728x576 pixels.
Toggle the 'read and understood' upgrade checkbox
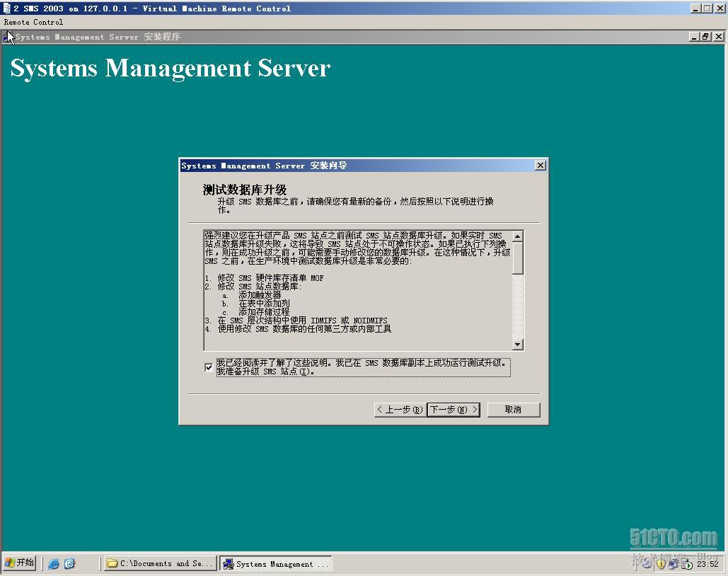(209, 367)
